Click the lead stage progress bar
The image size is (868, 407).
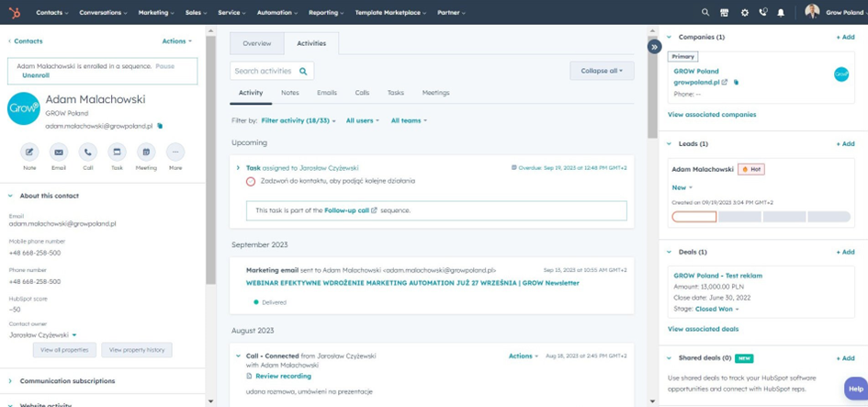[x=761, y=217]
